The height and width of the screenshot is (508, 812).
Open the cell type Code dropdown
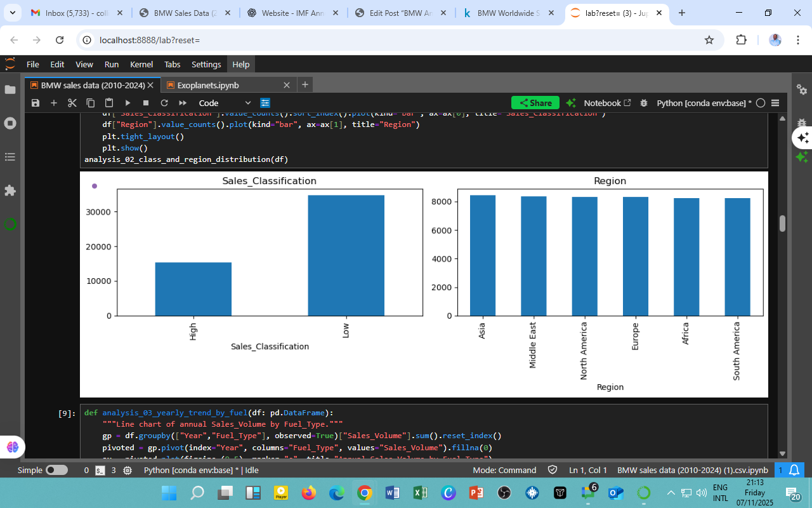225,103
